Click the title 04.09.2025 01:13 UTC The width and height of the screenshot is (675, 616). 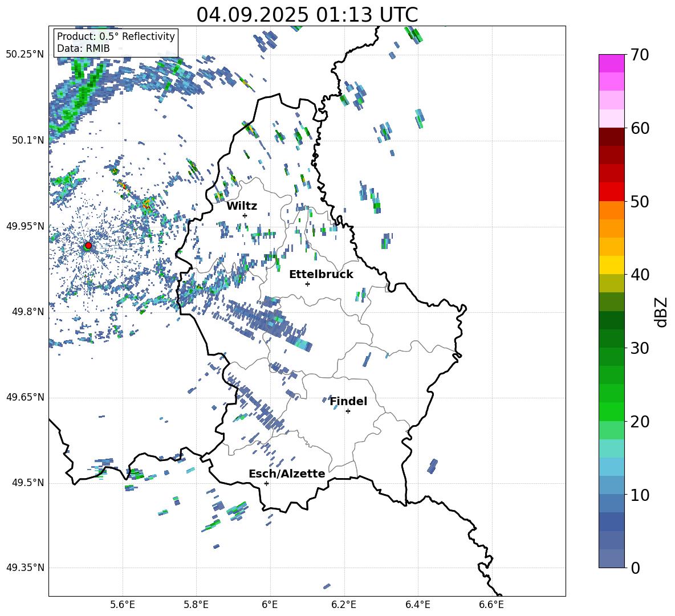point(307,15)
